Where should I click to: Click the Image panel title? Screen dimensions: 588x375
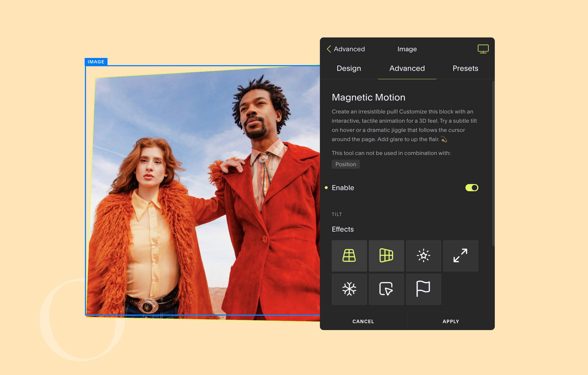[407, 49]
